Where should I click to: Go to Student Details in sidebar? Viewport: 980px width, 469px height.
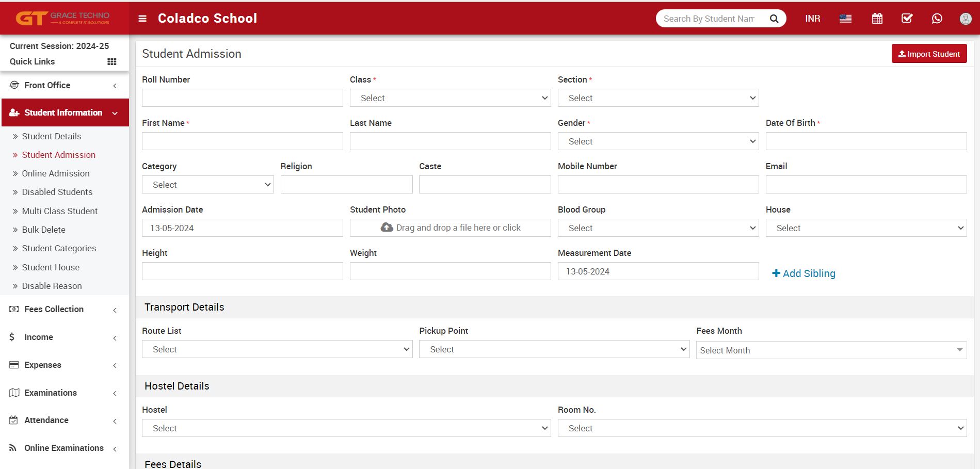point(52,136)
